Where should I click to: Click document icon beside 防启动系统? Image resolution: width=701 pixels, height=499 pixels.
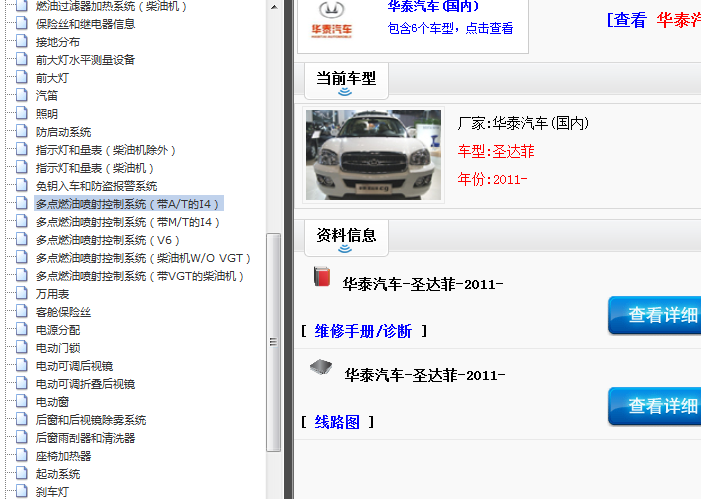pyautogui.click(x=21, y=131)
